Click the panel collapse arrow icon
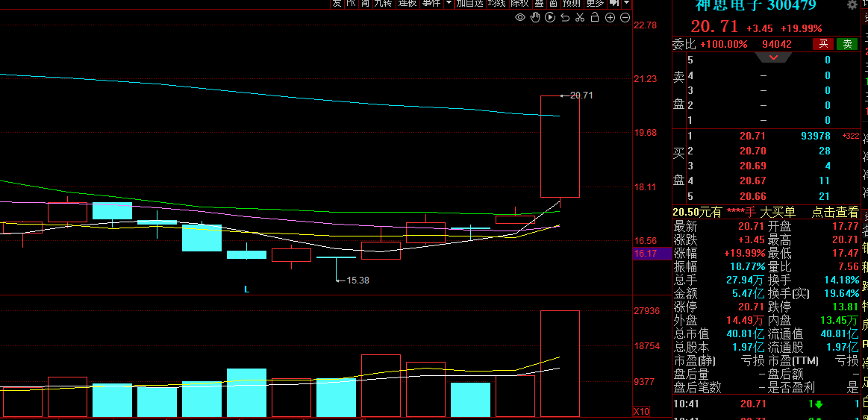Screen dimensions: 868x420 pos(613,3)
